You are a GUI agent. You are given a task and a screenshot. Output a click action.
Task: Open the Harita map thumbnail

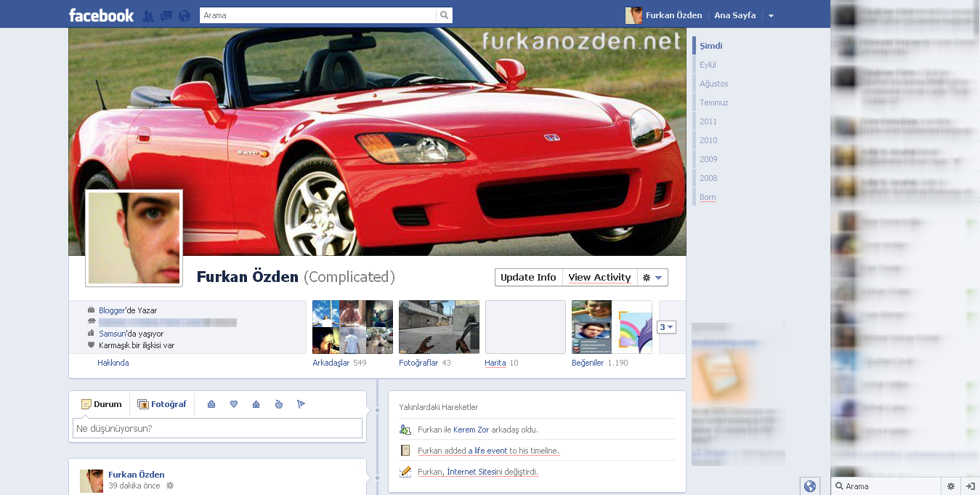[x=525, y=327]
